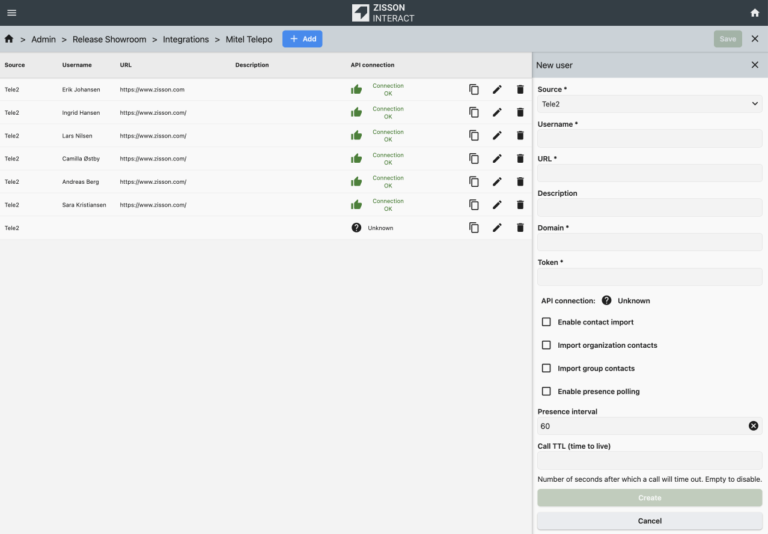Enable contact import checkbox
The image size is (768, 534).
tap(546, 322)
